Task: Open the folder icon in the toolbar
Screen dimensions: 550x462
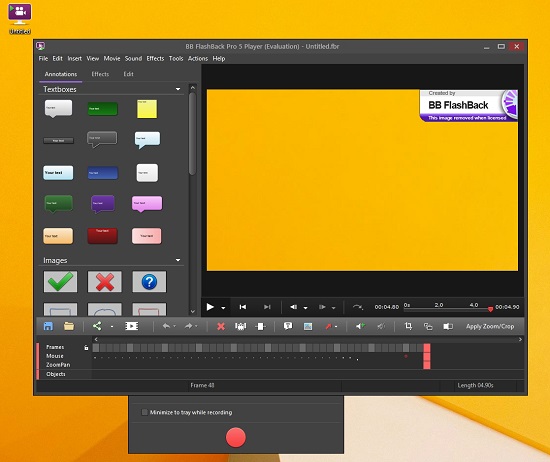Action: pos(69,326)
